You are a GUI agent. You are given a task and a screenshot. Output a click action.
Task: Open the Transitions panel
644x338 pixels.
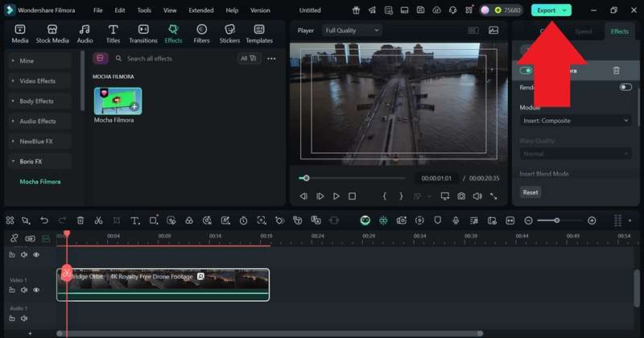143,34
